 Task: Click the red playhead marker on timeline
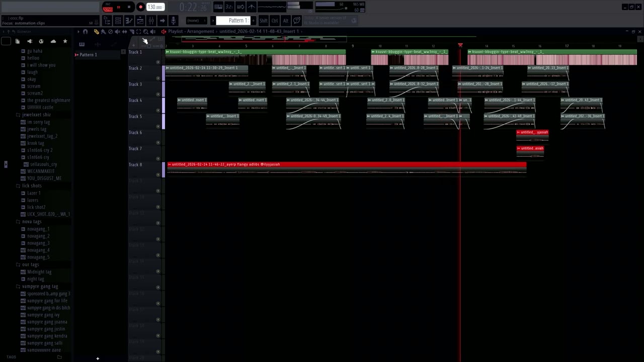(460, 45)
